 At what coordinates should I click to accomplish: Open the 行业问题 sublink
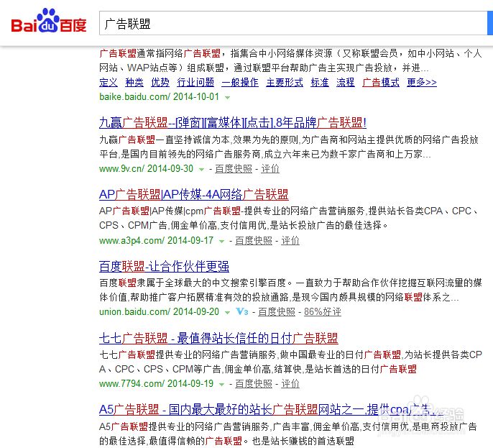[x=195, y=83]
